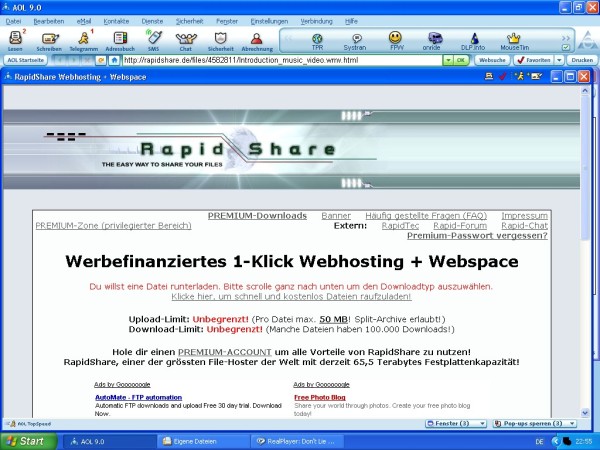Open the Kontakte menu

(116, 21)
